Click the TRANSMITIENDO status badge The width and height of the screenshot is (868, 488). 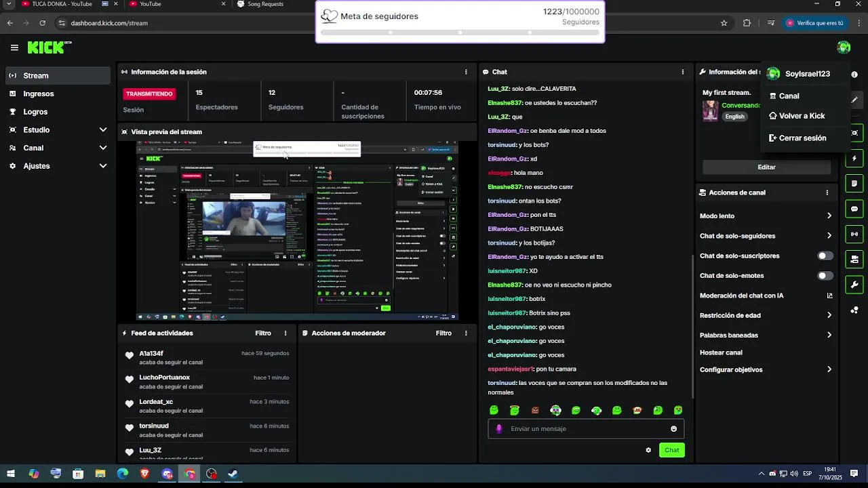(149, 94)
